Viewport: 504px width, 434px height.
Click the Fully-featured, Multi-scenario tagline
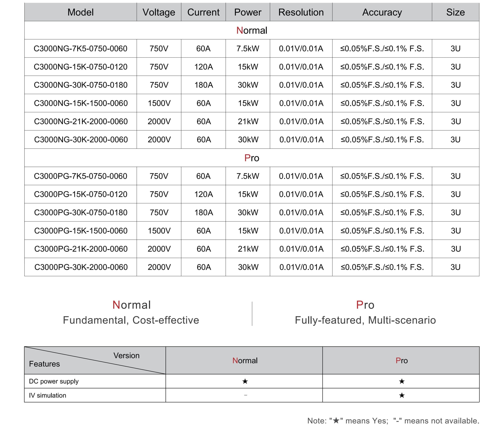pyautogui.click(x=365, y=320)
